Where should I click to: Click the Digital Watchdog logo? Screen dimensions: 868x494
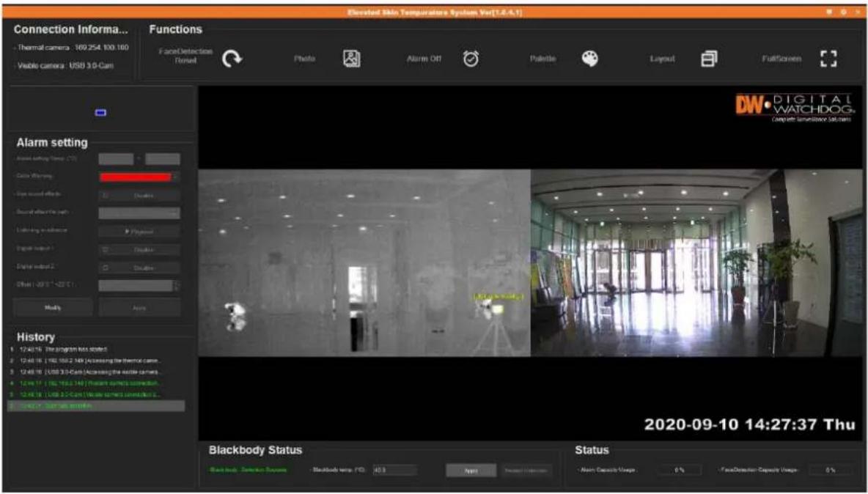click(x=795, y=108)
